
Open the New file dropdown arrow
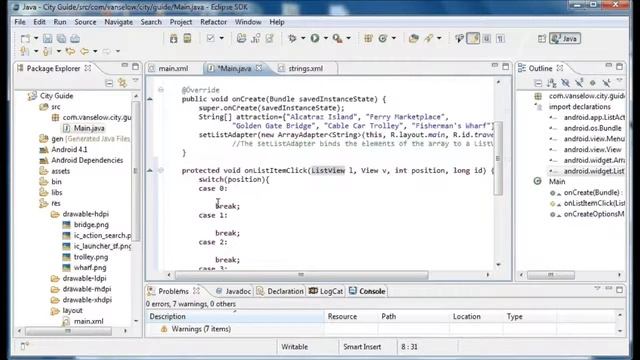tap(36, 38)
